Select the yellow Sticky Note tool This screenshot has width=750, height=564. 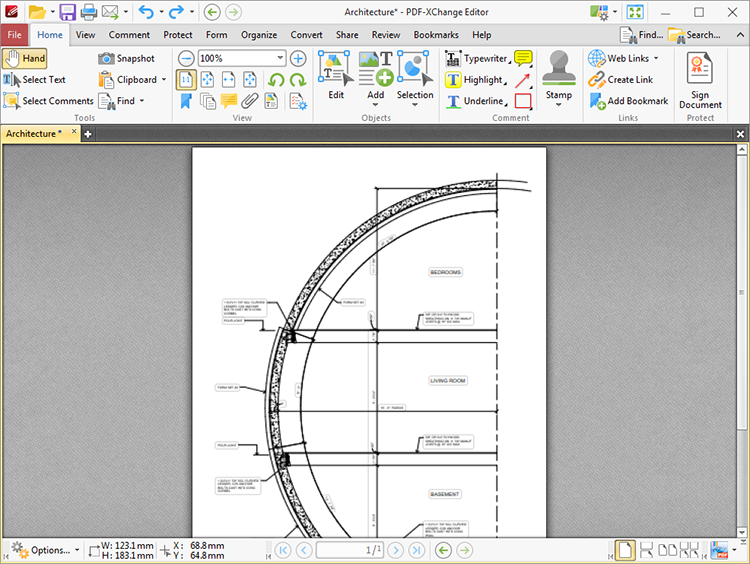point(523,58)
